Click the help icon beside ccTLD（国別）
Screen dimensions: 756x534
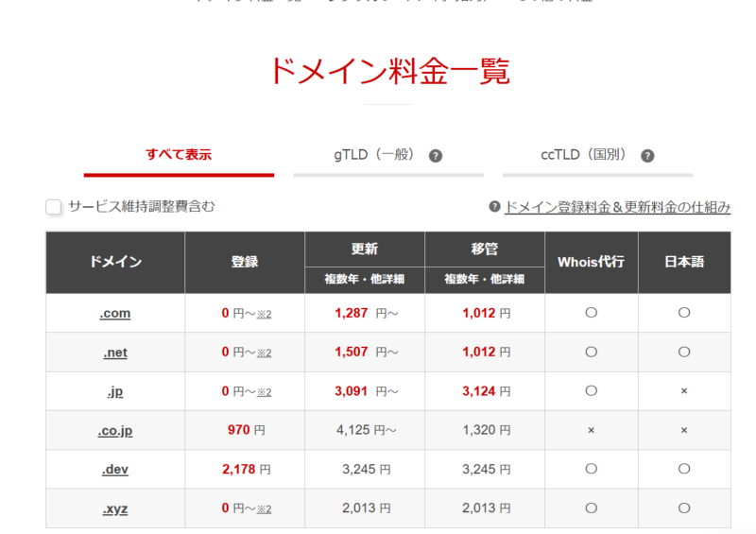coord(647,156)
